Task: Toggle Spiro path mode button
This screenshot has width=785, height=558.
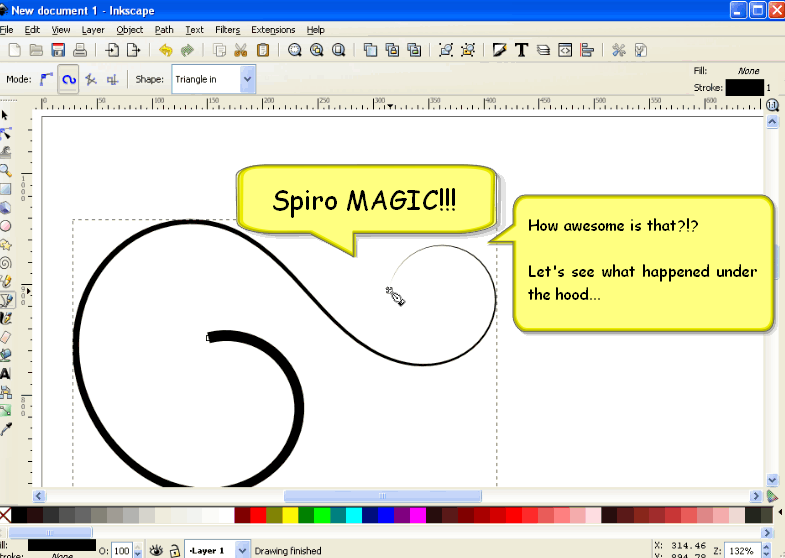Action: coord(69,79)
